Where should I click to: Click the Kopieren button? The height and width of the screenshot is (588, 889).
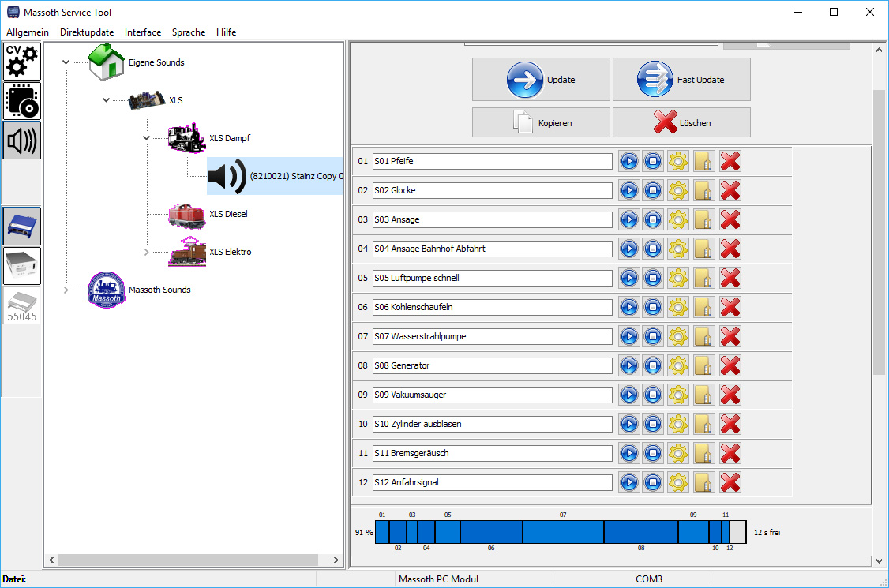[541, 122]
